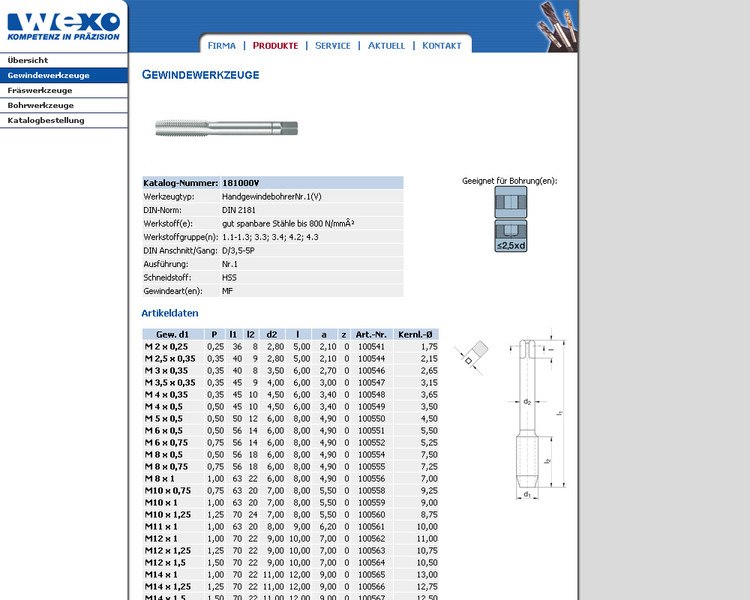Image resolution: width=750 pixels, height=600 pixels.
Task: Click the DIN 2181 value
Action: 239,210
